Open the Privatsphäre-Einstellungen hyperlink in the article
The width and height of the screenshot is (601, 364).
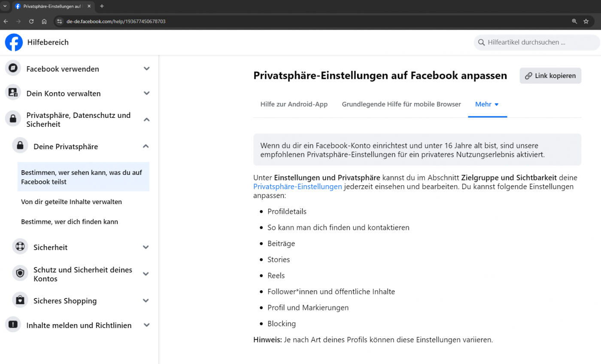point(297,187)
